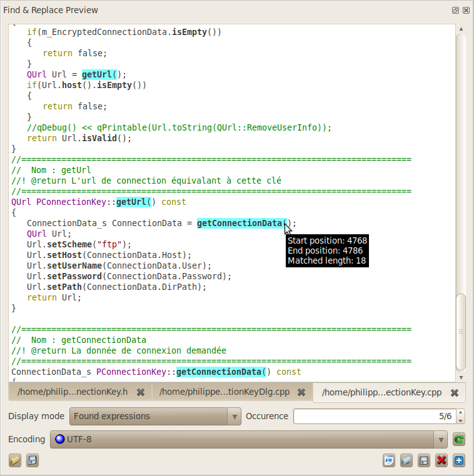Close the ...nectionKey.h tab
The image size is (474, 476).
[141, 392]
